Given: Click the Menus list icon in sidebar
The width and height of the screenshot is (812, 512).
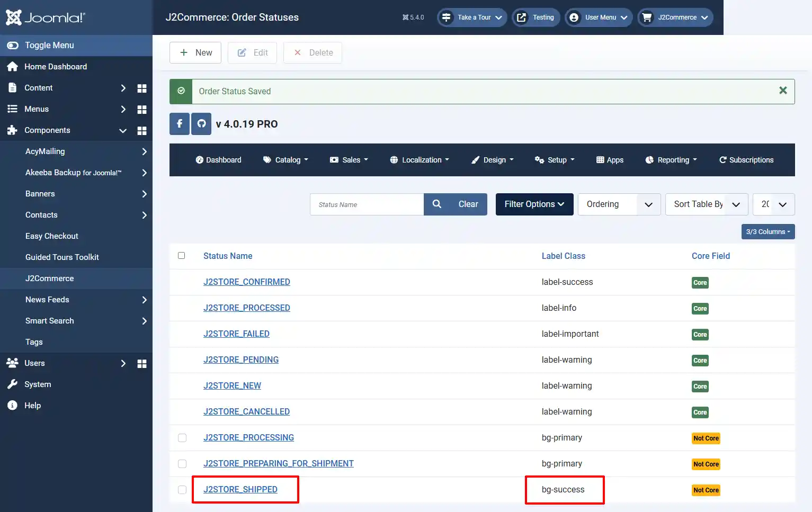Looking at the screenshot, I should tap(12, 109).
